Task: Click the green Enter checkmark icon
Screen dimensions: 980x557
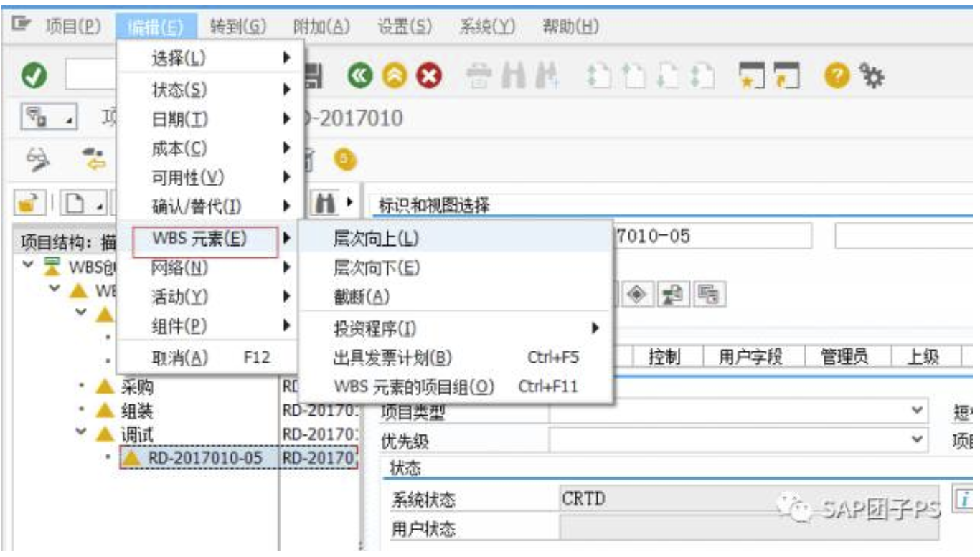Action: pos(34,75)
